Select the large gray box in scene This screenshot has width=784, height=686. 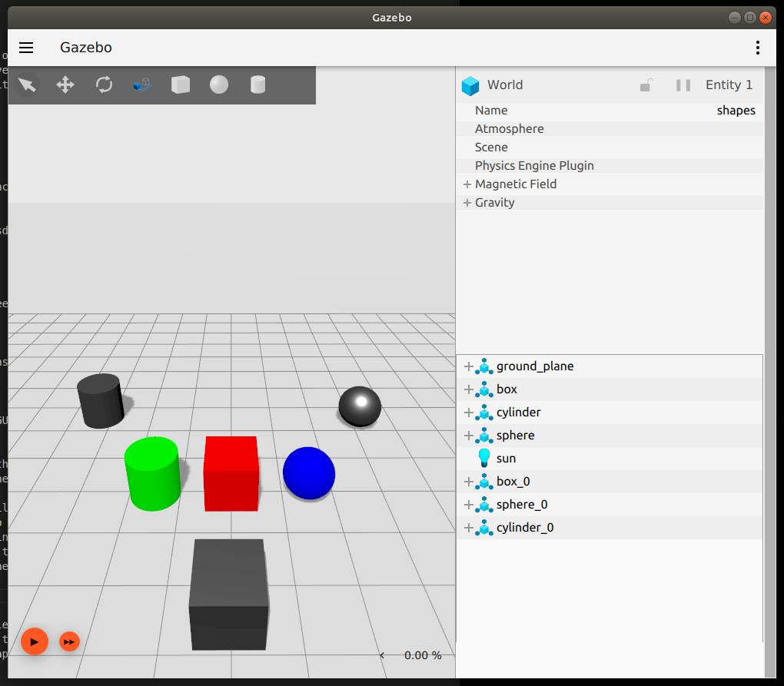click(x=229, y=595)
